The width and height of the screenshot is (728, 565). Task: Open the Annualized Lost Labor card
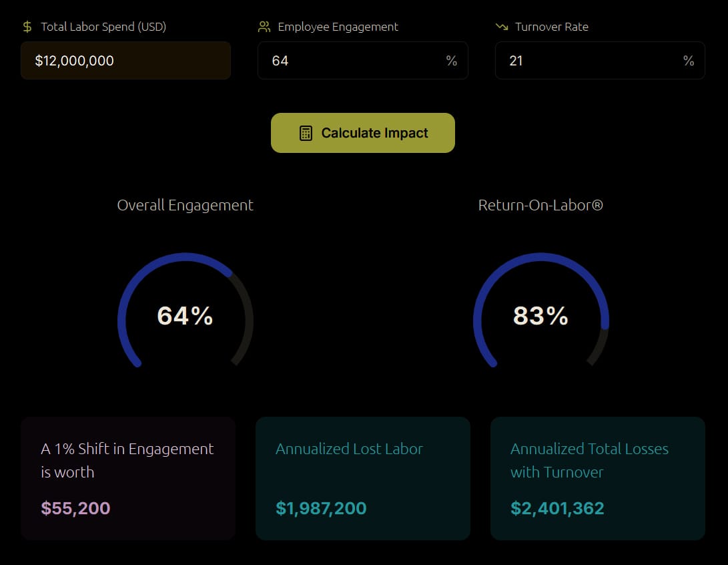point(363,478)
